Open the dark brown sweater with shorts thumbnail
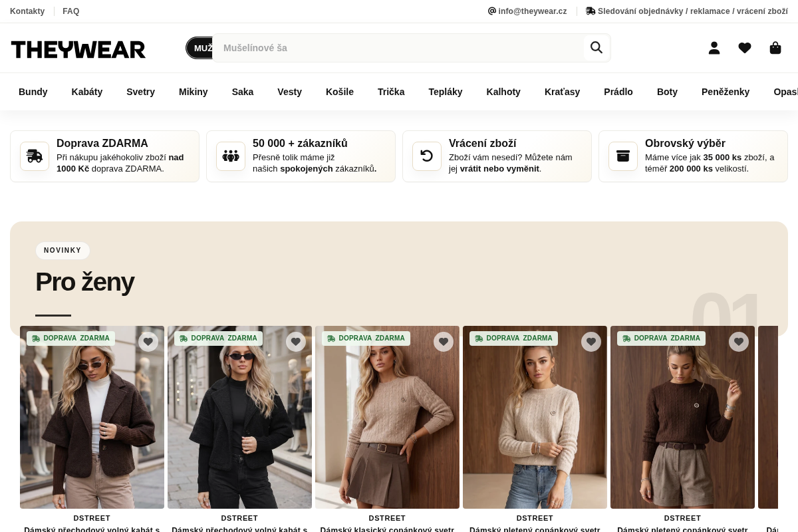This screenshot has width=798, height=532. (x=682, y=417)
